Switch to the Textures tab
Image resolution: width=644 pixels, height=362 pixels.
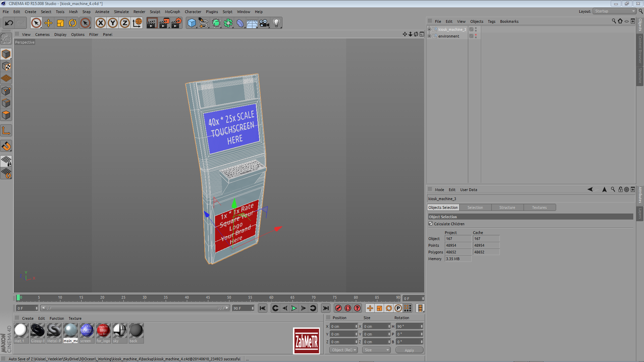pos(539,207)
